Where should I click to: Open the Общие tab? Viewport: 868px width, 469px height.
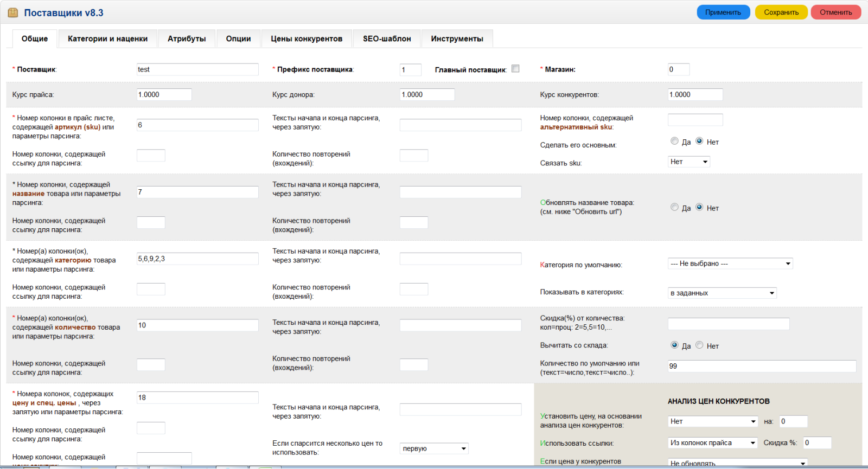(x=35, y=38)
